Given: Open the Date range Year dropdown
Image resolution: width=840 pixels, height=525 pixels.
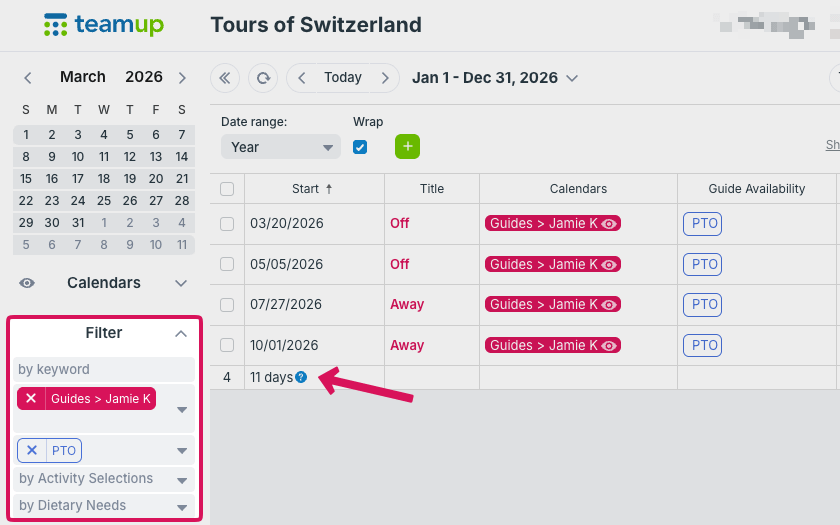Looking at the screenshot, I should click(x=281, y=147).
